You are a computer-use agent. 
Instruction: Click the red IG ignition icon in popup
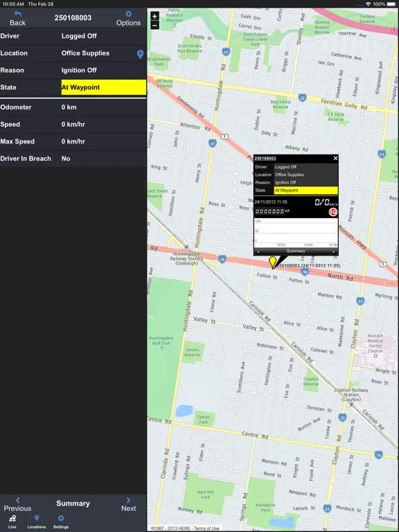[333, 213]
